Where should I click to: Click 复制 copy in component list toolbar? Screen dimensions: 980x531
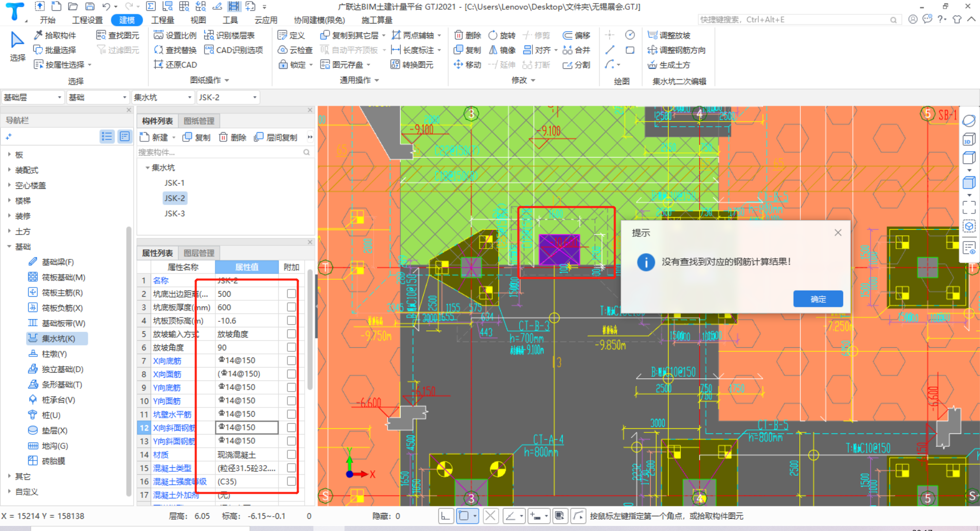197,137
